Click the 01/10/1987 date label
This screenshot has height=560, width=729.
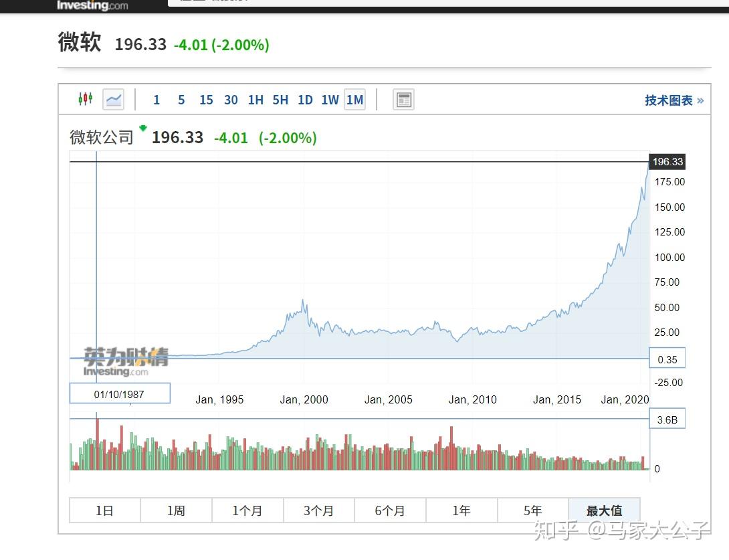click(120, 393)
